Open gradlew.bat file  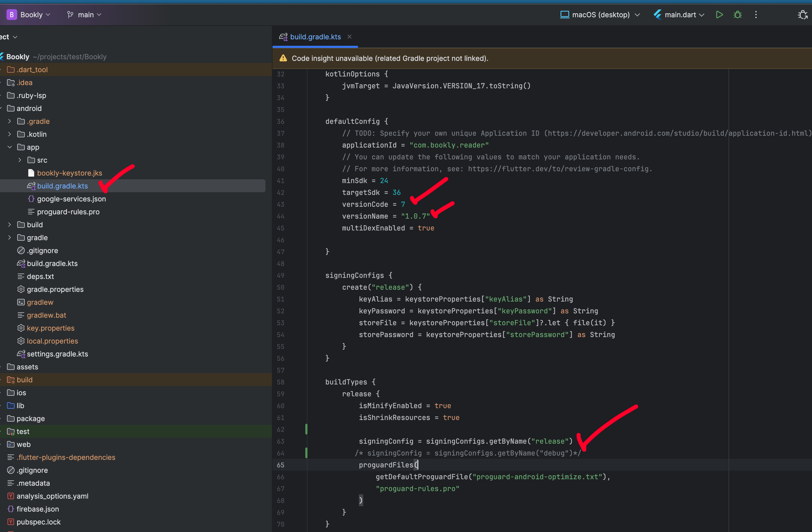[46, 315]
